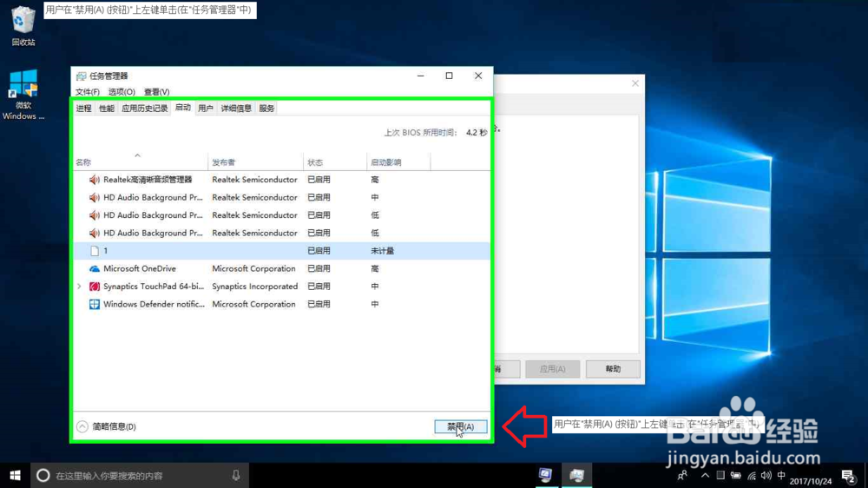Click the 禁用(A) button
This screenshot has height=488, width=868.
(x=461, y=426)
